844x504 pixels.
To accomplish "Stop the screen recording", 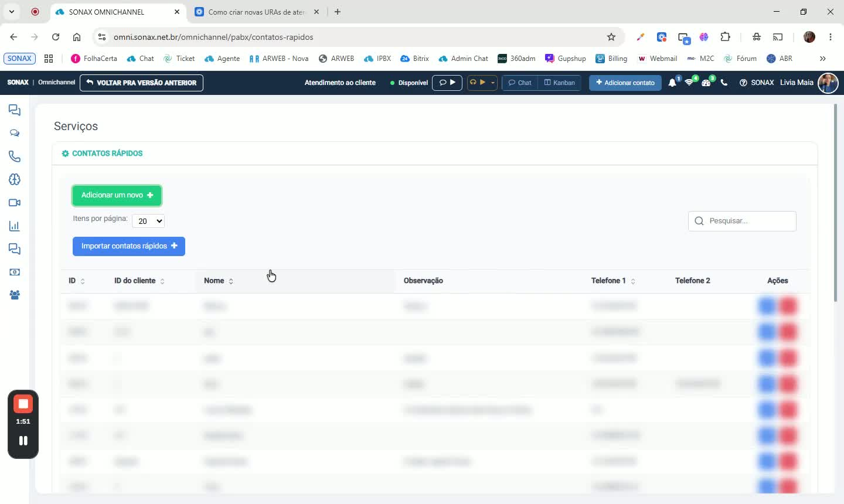I will click(x=23, y=404).
